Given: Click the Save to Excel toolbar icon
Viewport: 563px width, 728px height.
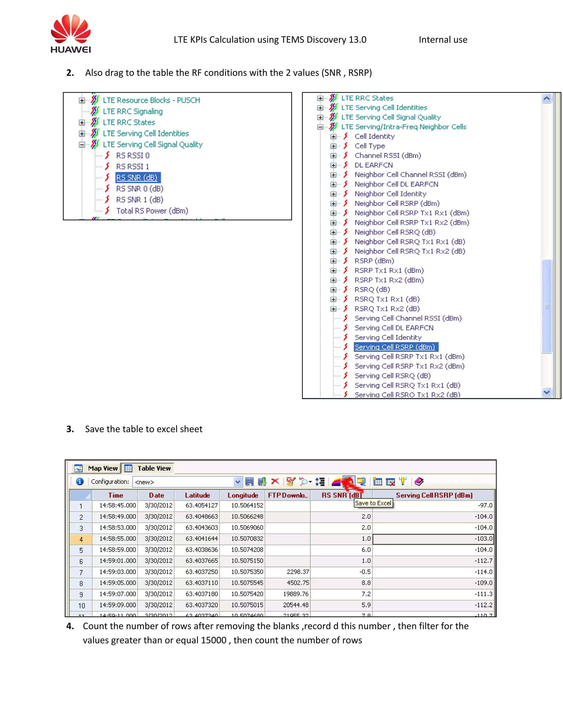Looking at the screenshot, I should point(349,481).
